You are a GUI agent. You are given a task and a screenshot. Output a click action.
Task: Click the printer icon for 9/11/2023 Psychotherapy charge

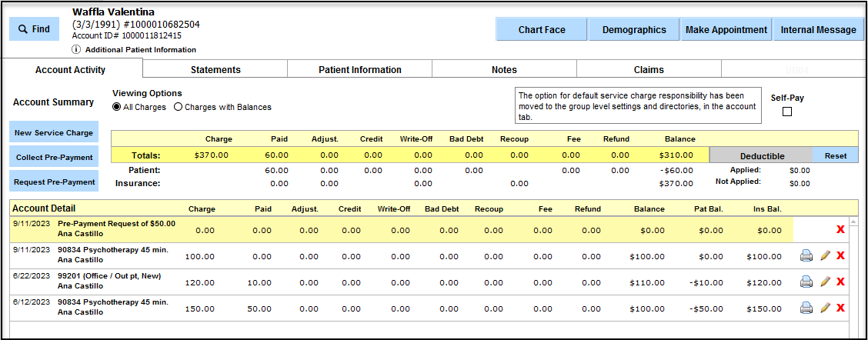[x=806, y=256]
